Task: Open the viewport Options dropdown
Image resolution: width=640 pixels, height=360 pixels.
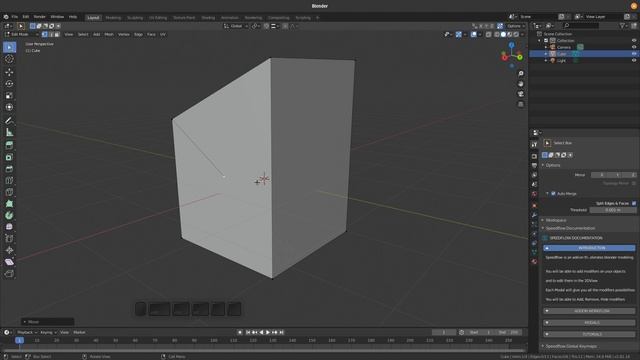Action: tap(516, 26)
